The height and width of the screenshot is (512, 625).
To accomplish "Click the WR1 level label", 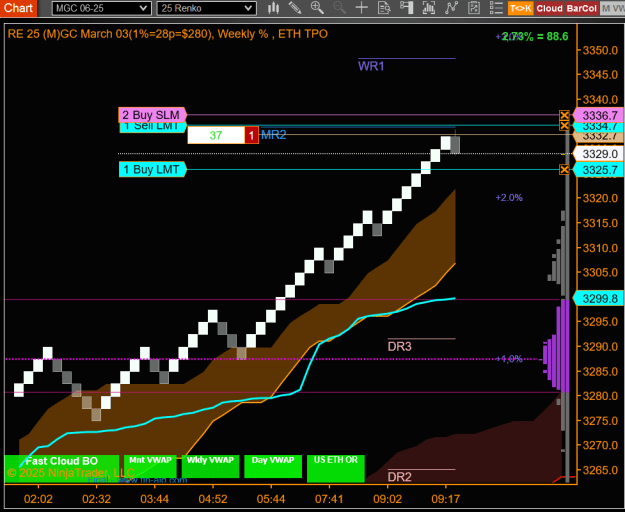I will tap(371, 66).
